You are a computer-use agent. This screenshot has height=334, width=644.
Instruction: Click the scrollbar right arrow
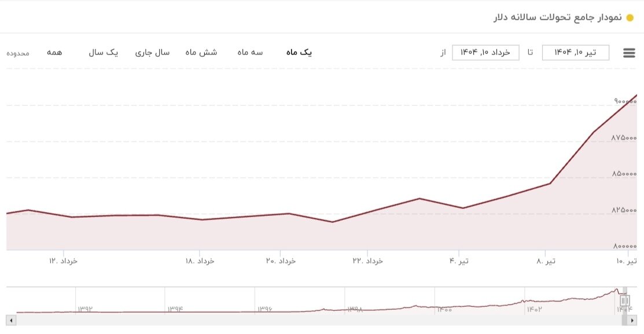coord(637,320)
